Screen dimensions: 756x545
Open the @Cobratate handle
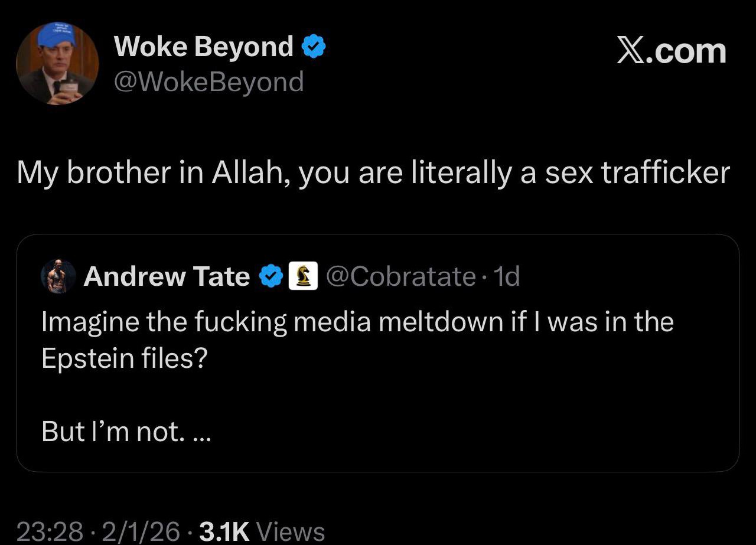[x=400, y=276]
